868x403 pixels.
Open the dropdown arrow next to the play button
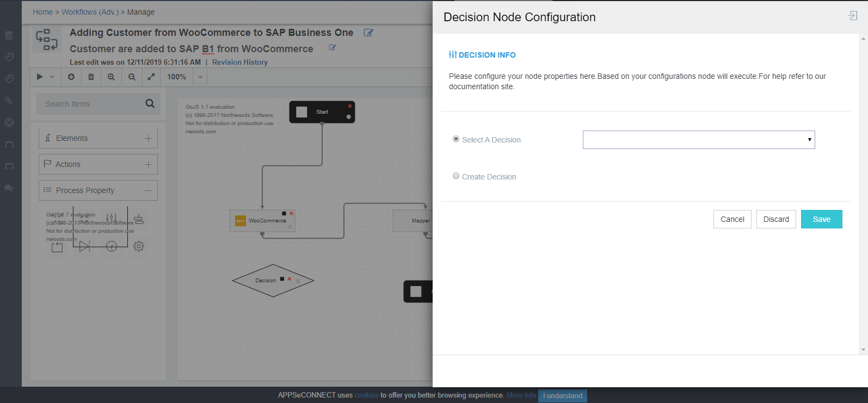[x=52, y=77]
